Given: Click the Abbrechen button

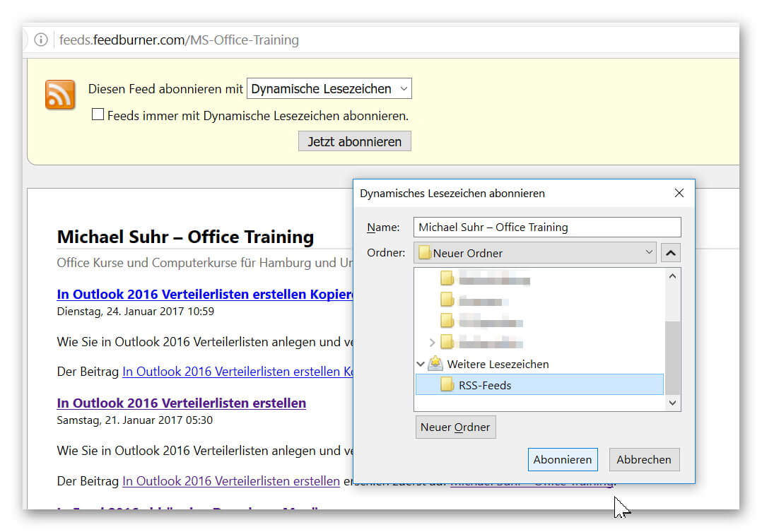Looking at the screenshot, I should pos(644,459).
